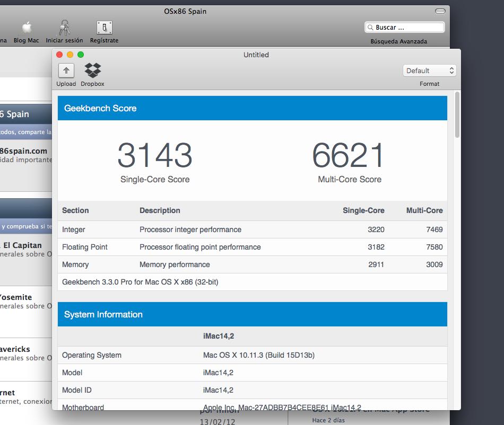The image size is (504, 425).
Task: Click the Geekbench 3.3.0 Pro version text
Action: point(140,282)
